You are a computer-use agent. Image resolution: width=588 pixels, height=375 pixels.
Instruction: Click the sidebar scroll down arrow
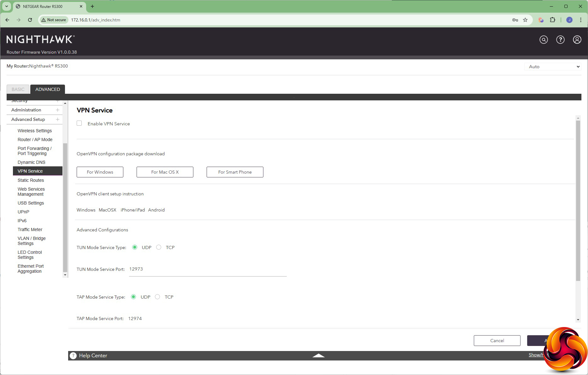tap(65, 275)
